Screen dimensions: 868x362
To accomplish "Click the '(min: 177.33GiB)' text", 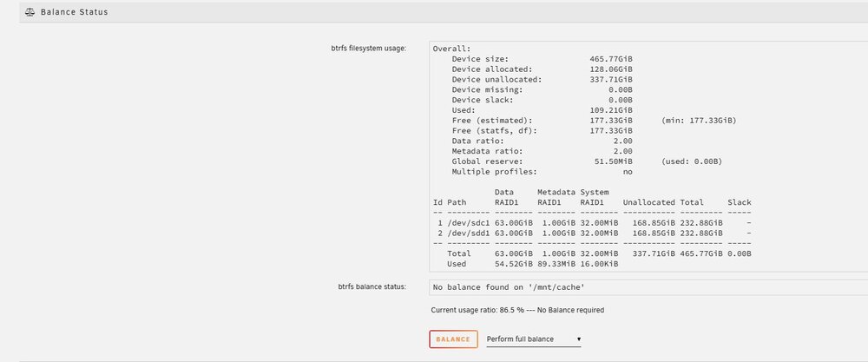I will coord(699,120).
